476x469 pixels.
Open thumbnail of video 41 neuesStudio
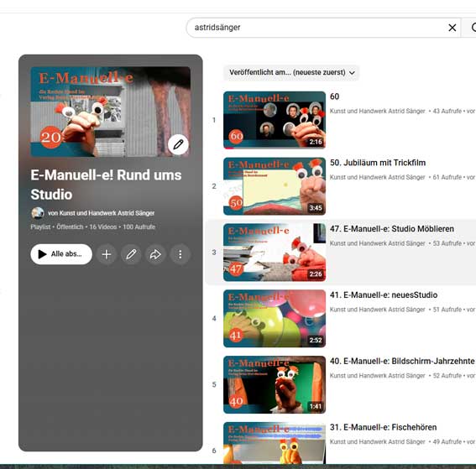tap(275, 319)
